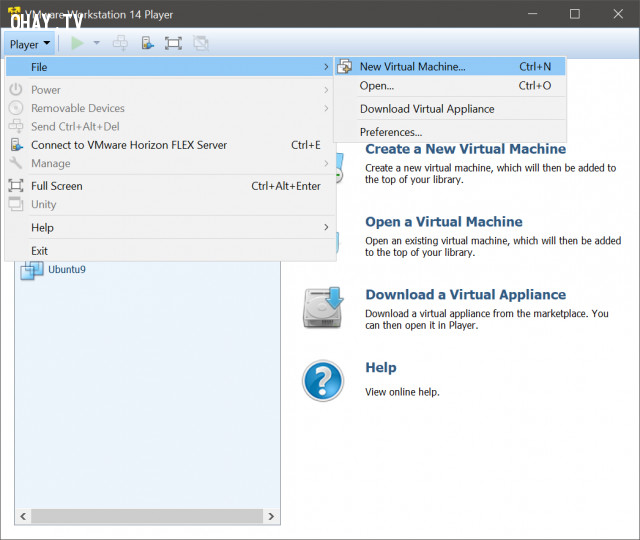Click the Full Screen menu icon

[16, 186]
